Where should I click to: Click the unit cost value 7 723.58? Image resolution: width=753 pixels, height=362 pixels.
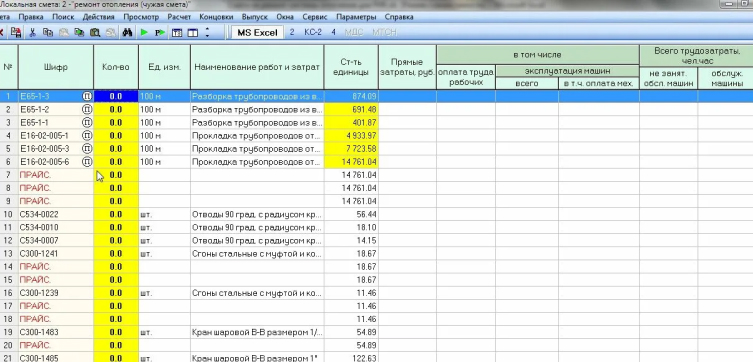351,149
